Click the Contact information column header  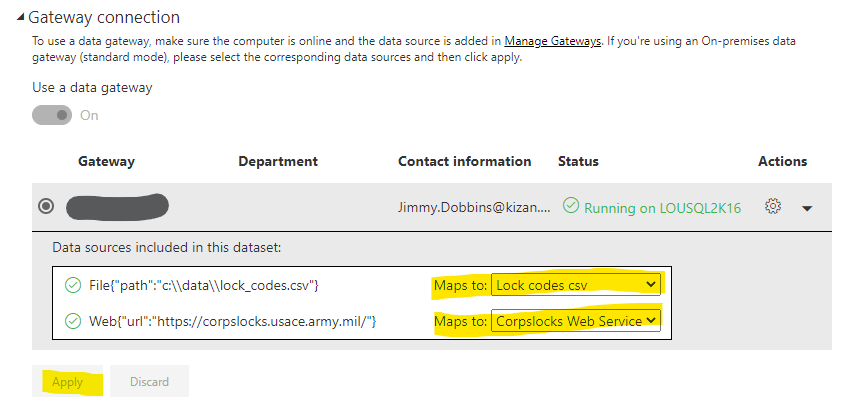click(464, 161)
